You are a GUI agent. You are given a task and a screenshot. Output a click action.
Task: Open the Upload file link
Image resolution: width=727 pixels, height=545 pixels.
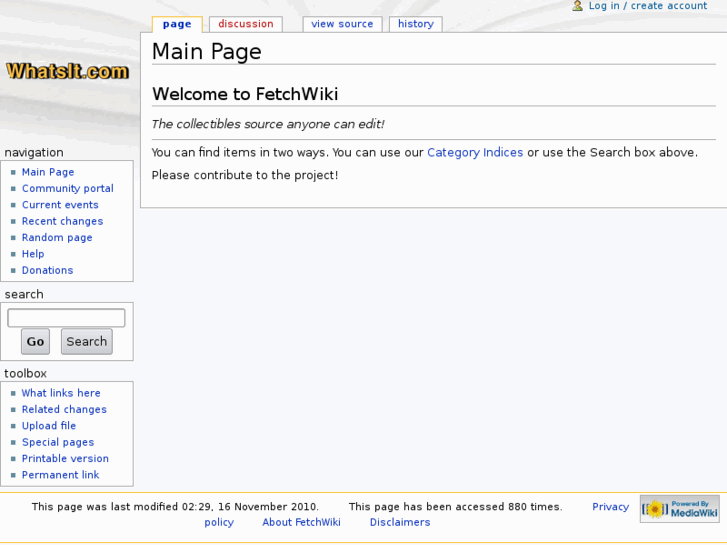[x=49, y=426]
